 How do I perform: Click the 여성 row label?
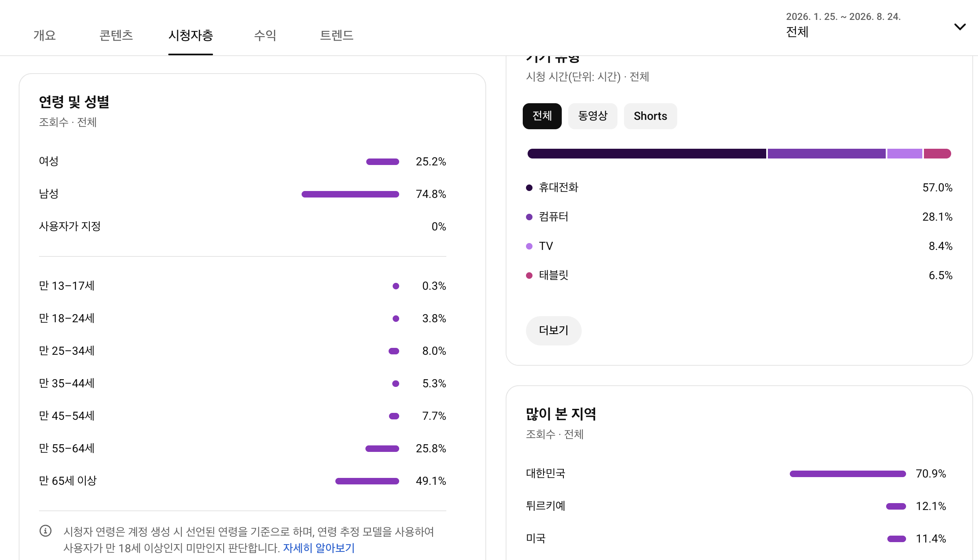pyautogui.click(x=49, y=161)
